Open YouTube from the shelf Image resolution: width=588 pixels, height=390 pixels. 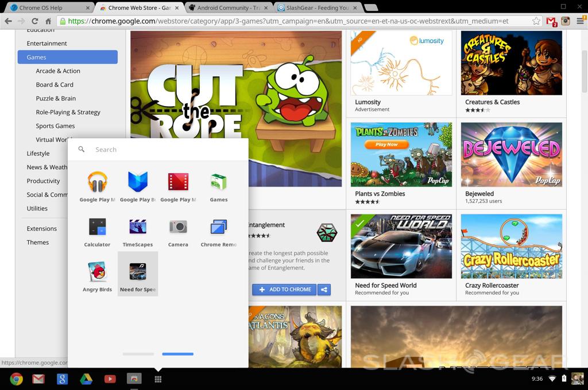click(x=110, y=379)
